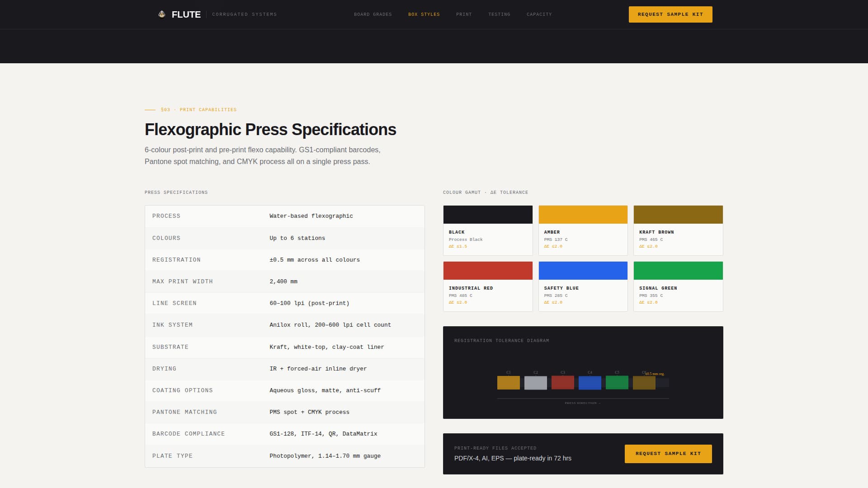Click 'PRESS DIRECTION →' caption in diagram
Image resolution: width=868 pixels, height=488 pixels.
(x=583, y=403)
